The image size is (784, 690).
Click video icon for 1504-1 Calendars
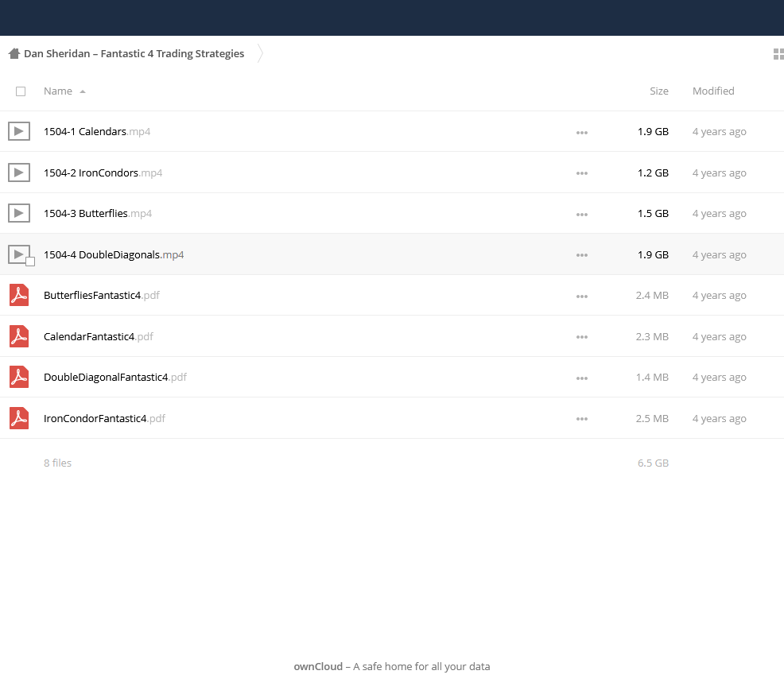coord(19,131)
